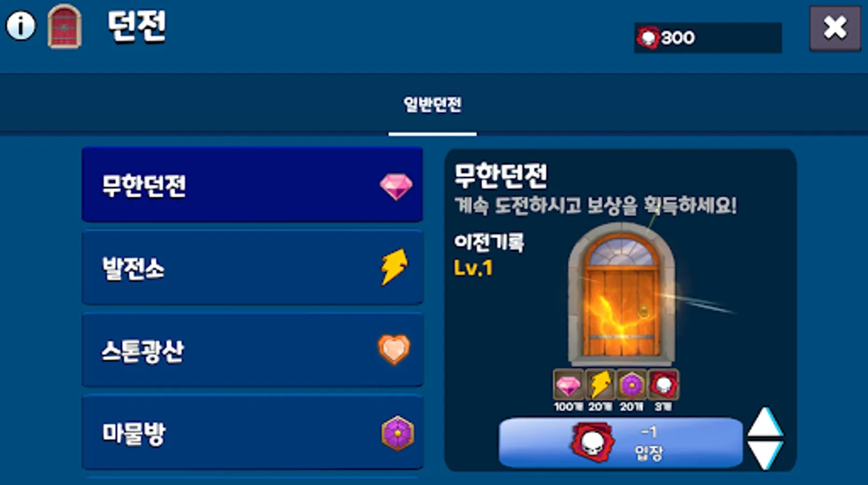Decrease dungeon level with the down arrow
This screenshot has height=485, width=868.
tap(766, 455)
